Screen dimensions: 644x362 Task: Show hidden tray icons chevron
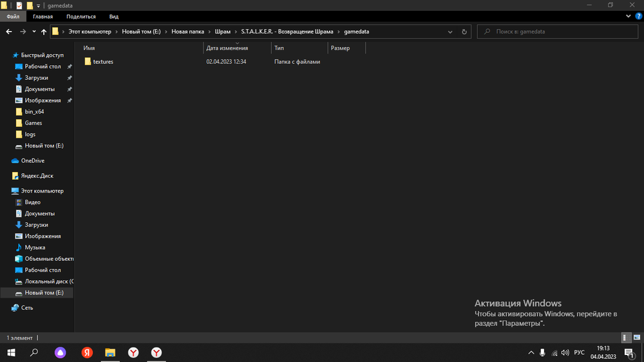531,352
